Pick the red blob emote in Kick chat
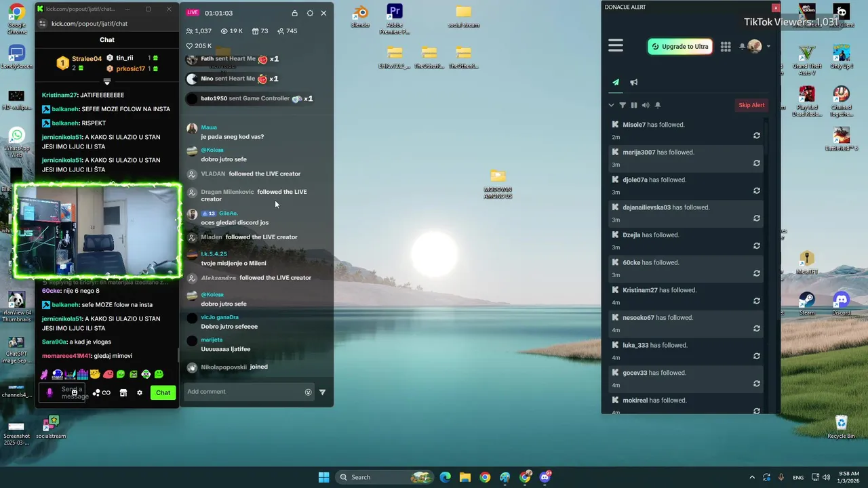Image resolution: width=868 pixels, height=488 pixels. [x=108, y=374]
